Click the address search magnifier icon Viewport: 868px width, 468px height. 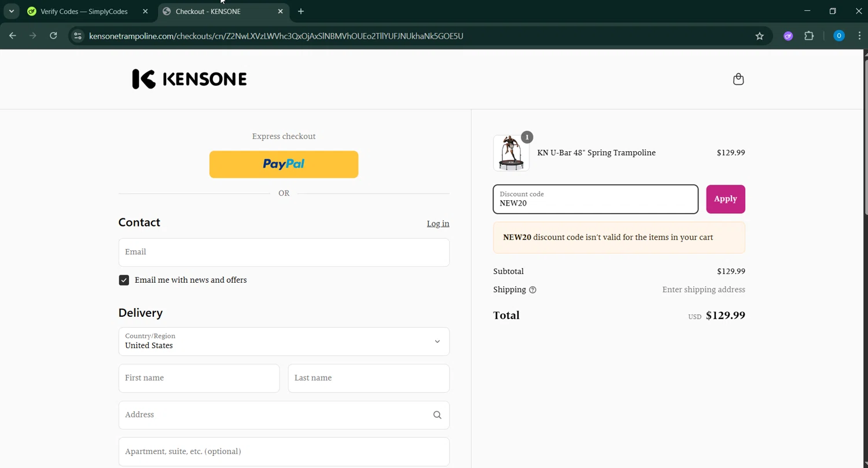[x=437, y=415]
